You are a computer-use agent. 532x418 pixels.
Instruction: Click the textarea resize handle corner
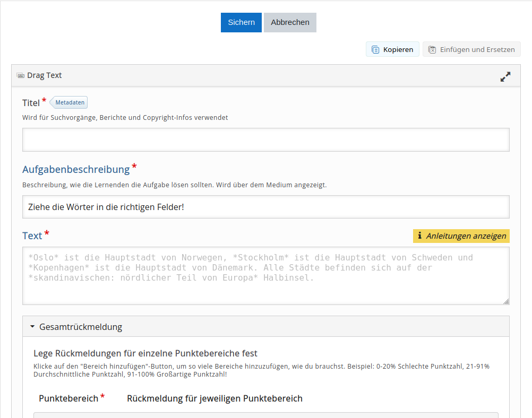click(x=506, y=301)
